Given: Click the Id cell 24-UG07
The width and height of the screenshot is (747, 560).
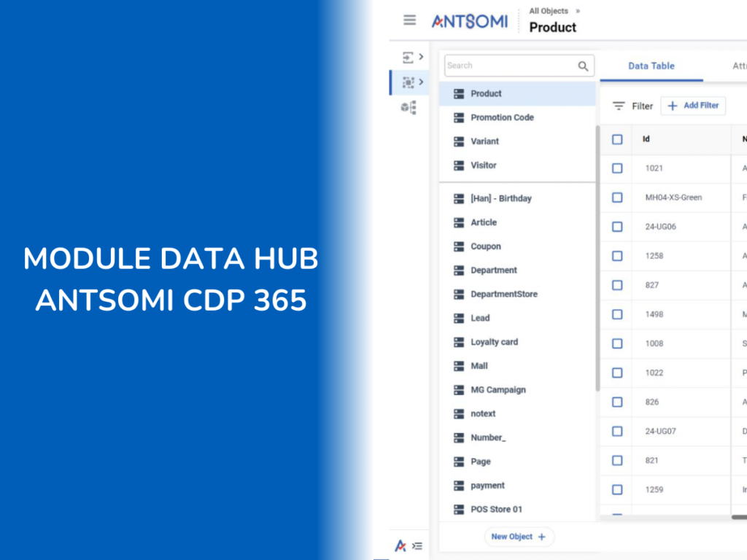Looking at the screenshot, I should [x=660, y=431].
